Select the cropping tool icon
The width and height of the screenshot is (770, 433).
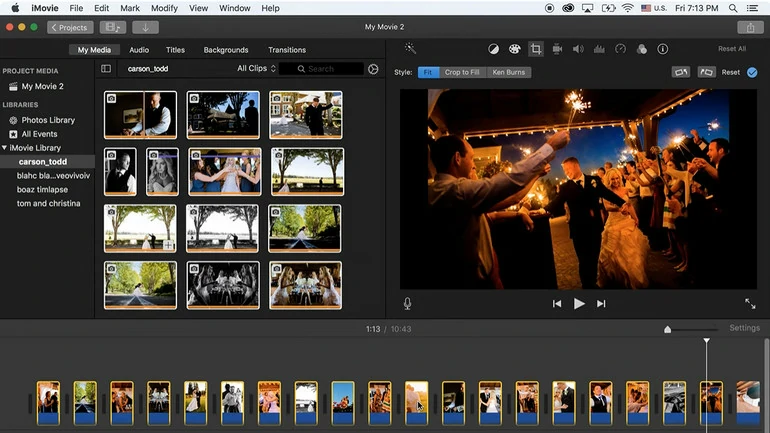click(536, 49)
